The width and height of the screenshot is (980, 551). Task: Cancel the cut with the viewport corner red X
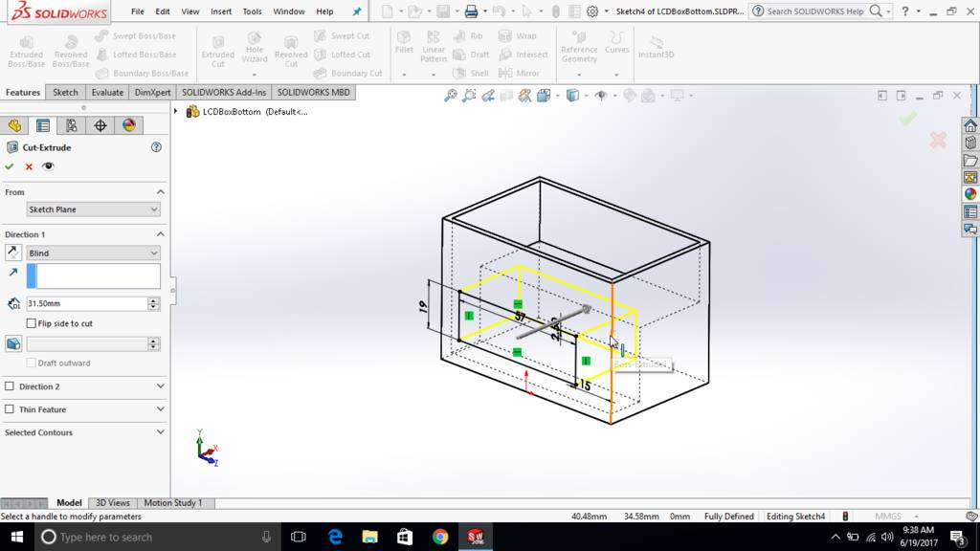(x=938, y=140)
